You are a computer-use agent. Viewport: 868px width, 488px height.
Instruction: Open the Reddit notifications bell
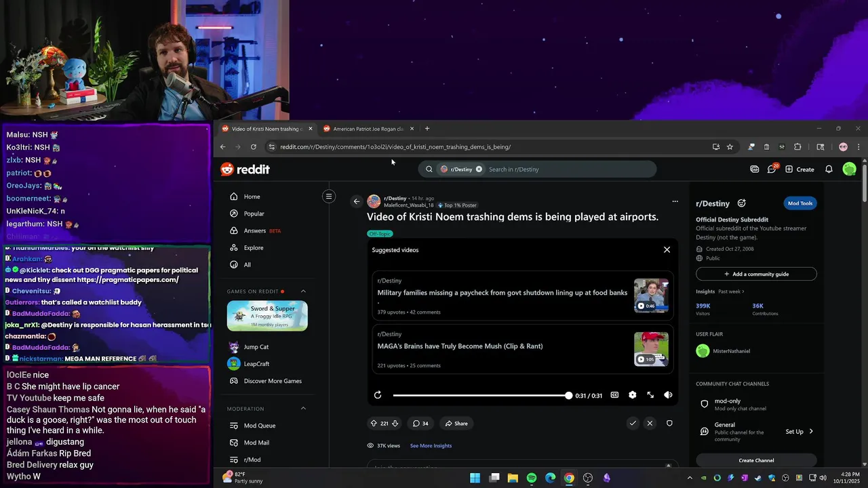829,169
